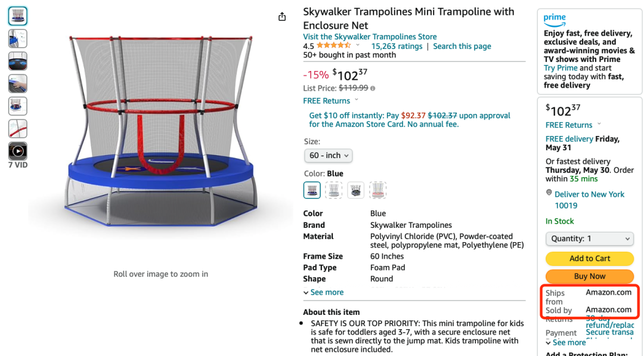
Task: Select the first product thumbnail image
Action: 18,16
